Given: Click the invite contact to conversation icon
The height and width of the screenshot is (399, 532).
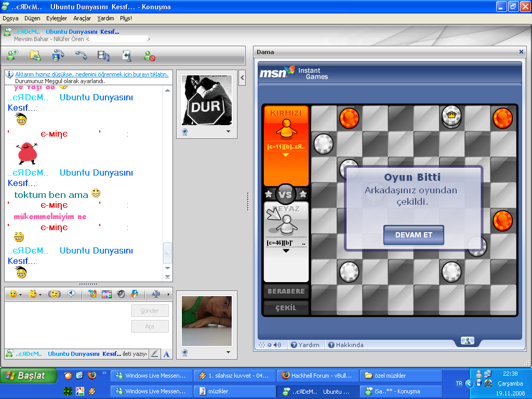Looking at the screenshot, I should pos(12,55).
